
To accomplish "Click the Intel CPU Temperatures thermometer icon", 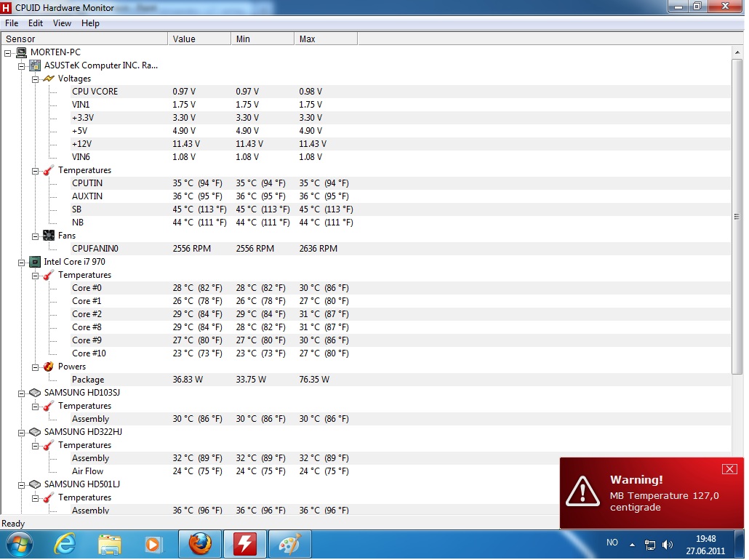I will [x=48, y=275].
